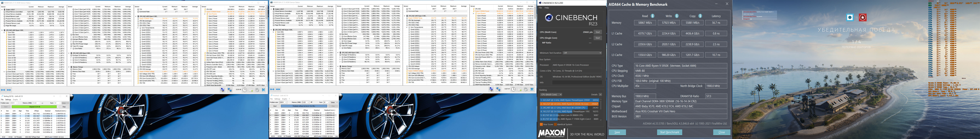Click expand-columns arrows in right HWiNFO window
Viewport: 980px width, 139px height.
(272, 89)
